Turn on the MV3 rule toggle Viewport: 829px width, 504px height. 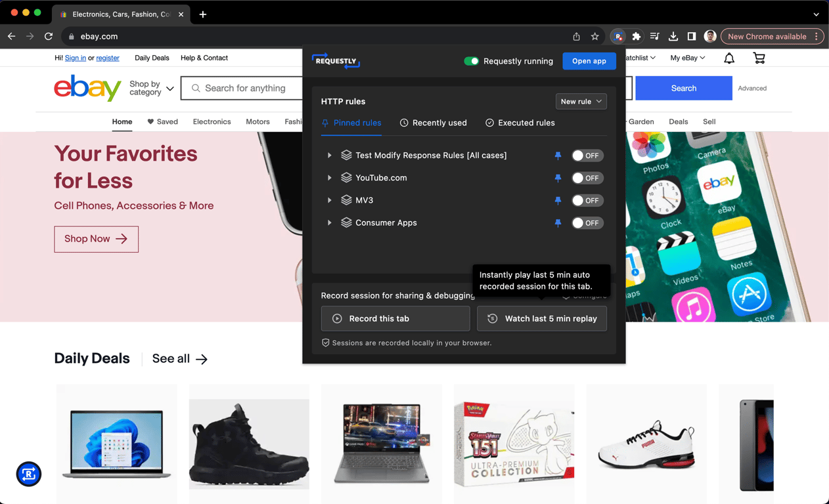[587, 200]
